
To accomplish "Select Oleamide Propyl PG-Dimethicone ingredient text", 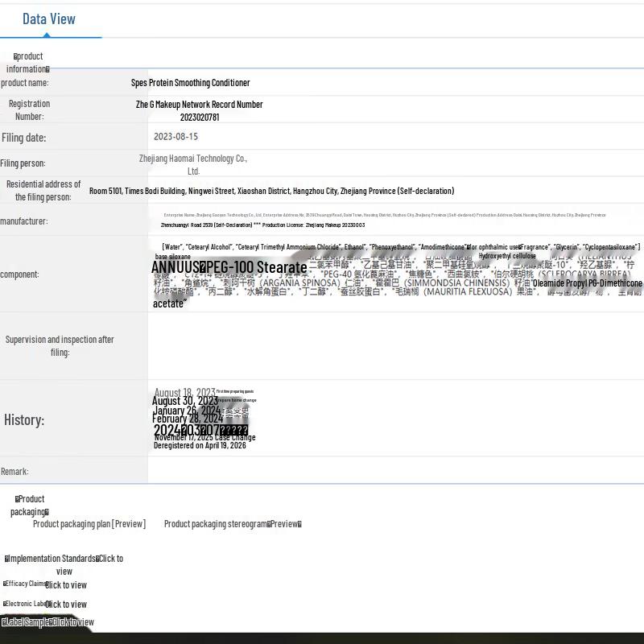I will click(x=588, y=283).
